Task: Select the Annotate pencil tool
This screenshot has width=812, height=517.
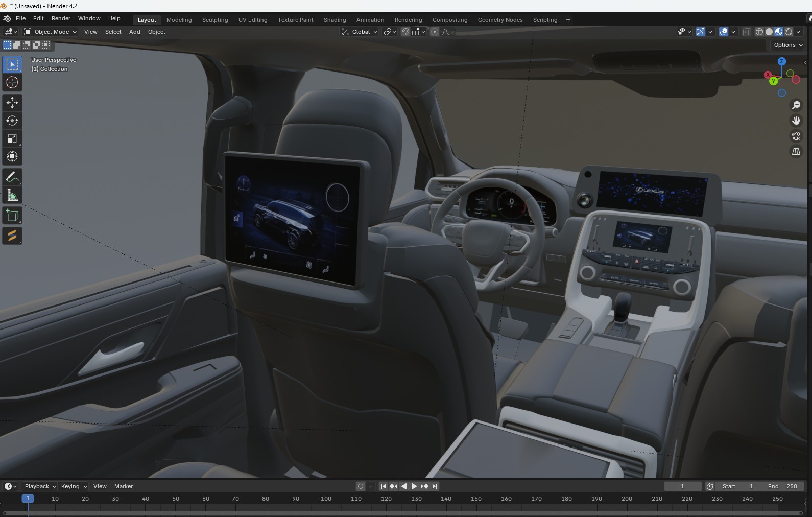Action: point(12,177)
